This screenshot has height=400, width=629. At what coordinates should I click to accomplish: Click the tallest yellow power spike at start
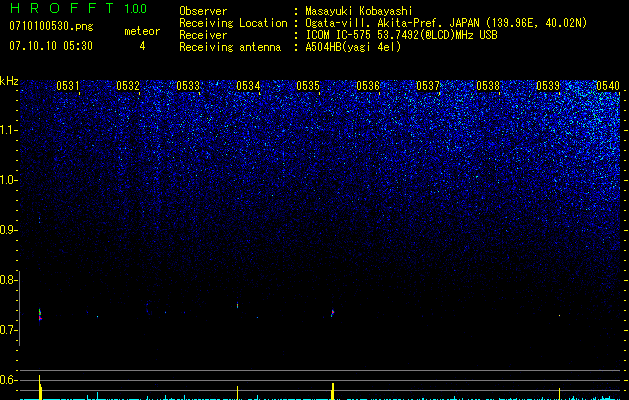coord(40,387)
